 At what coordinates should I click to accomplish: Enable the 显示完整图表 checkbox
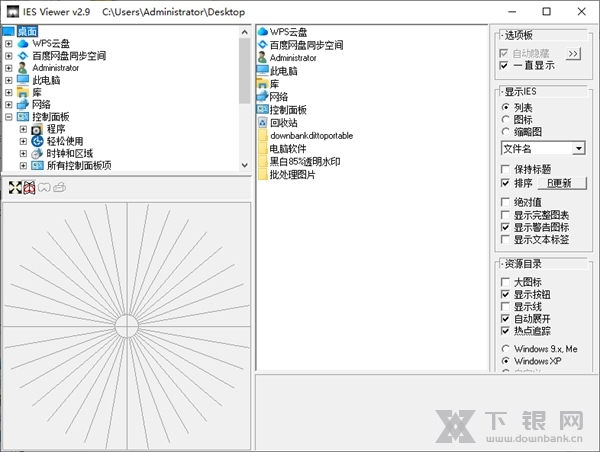[505, 215]
